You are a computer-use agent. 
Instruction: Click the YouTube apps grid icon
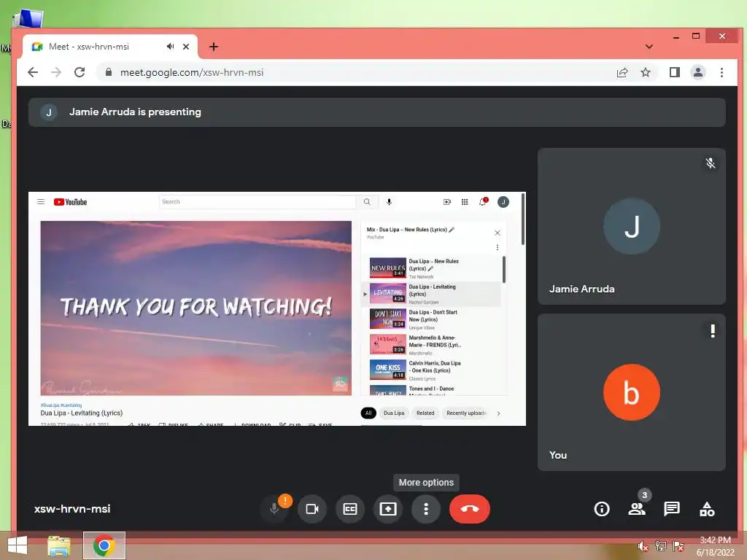pos(465,202)
